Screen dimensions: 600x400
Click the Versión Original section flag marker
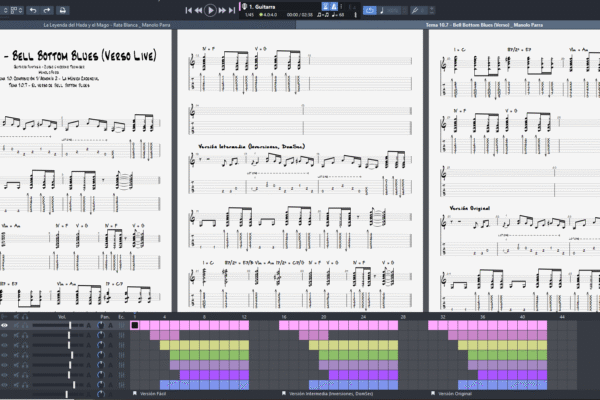point(433,393)
